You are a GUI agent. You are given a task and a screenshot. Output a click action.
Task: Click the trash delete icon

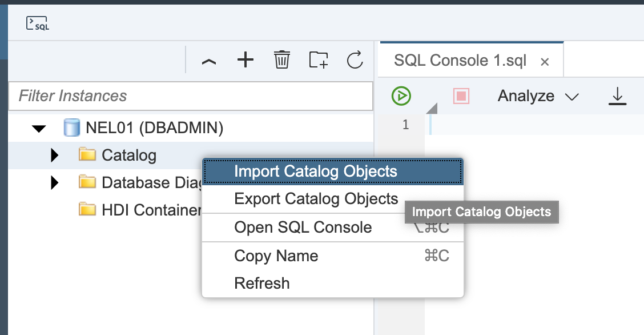pos(282,59)
